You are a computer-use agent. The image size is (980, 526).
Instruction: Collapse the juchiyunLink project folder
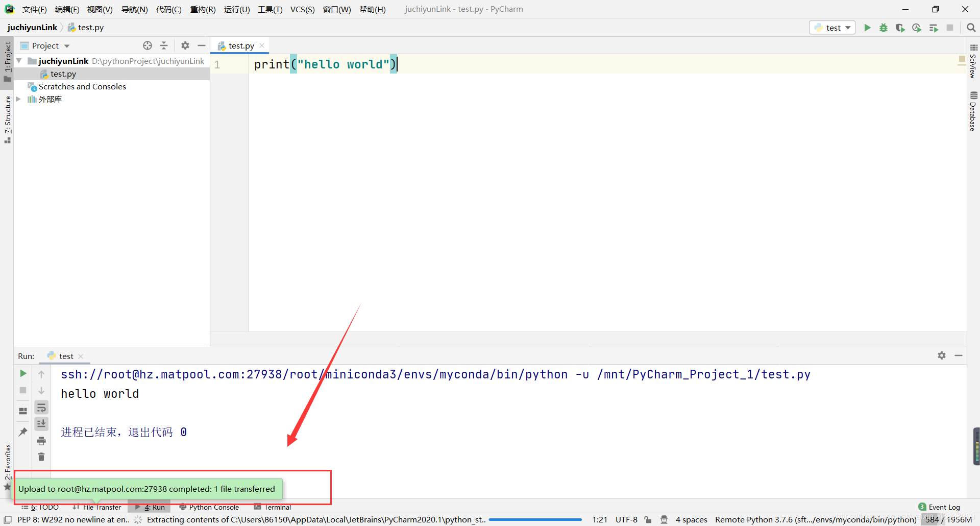point(19,61)
